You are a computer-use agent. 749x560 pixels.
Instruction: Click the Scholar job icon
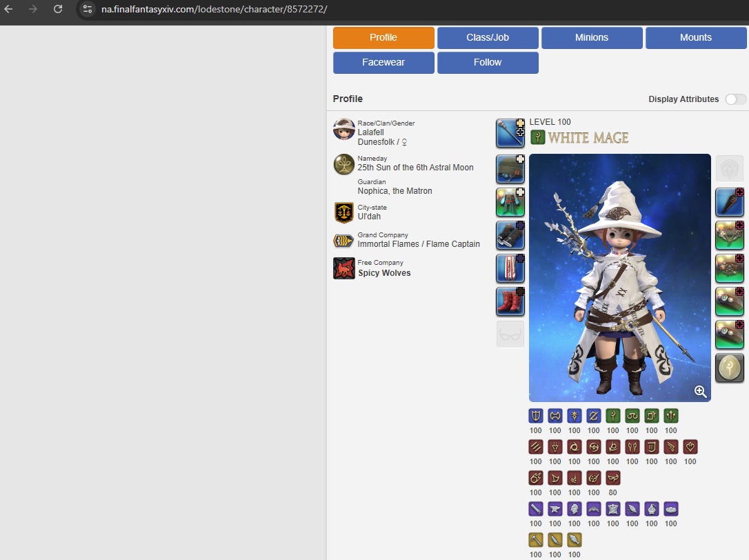pos(632,416)
